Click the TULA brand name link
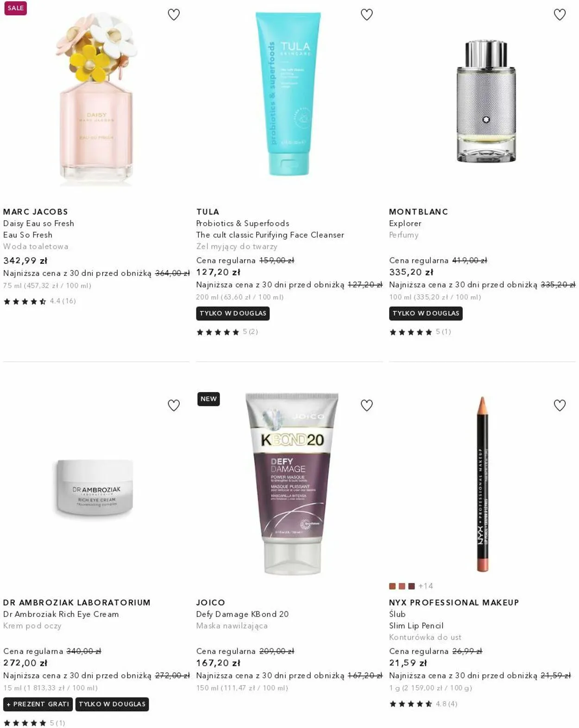 (x=208, y=212)
